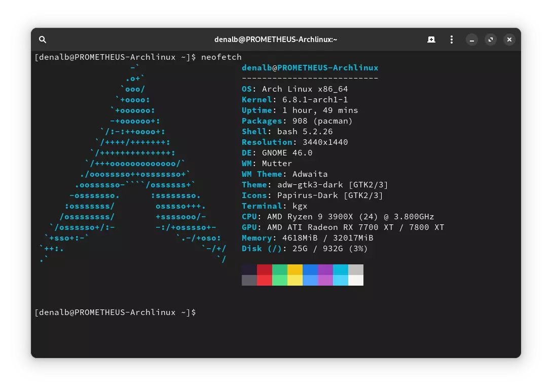The width and height of the screenshot is (552, 392).
Task: Close the terminal window
Action: (x=509, y=40)
